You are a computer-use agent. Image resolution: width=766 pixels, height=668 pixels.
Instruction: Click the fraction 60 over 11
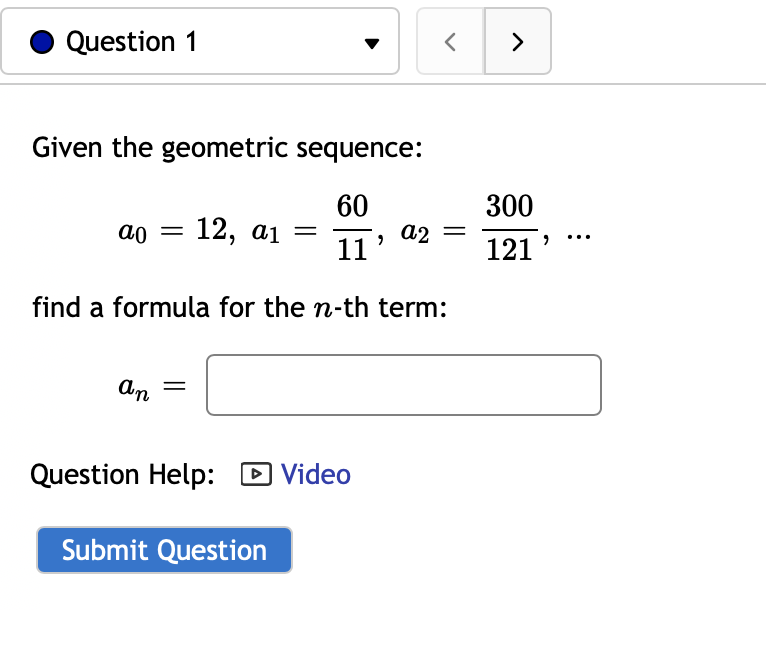click(351, 229)
